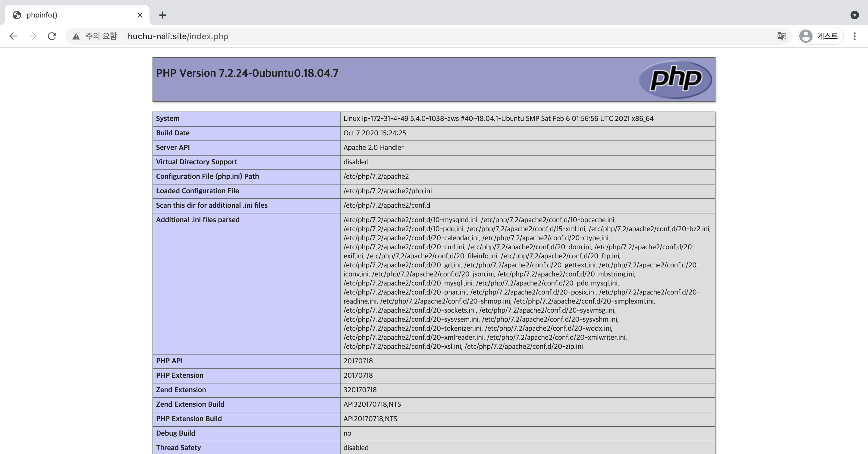The width and height of the screenshot is (868, 454).
Task: Open Chrome three-dot menu
Action: click(x=854, y=36)
